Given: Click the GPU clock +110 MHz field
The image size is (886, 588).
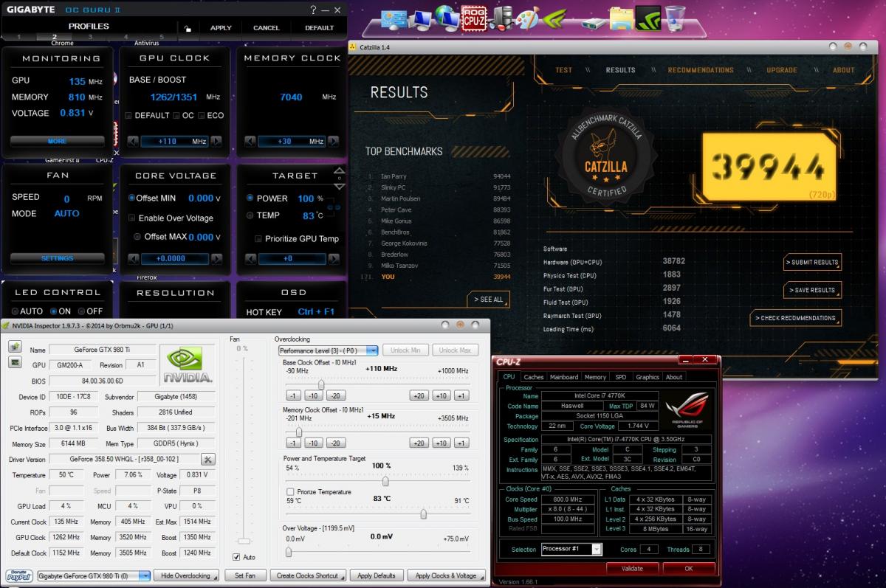Looking at the screenshot, I should [176, 141].
